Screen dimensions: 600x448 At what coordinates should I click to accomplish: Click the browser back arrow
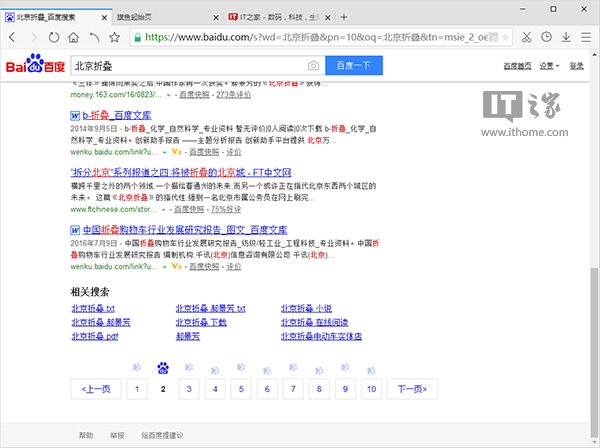pos(13,37)
